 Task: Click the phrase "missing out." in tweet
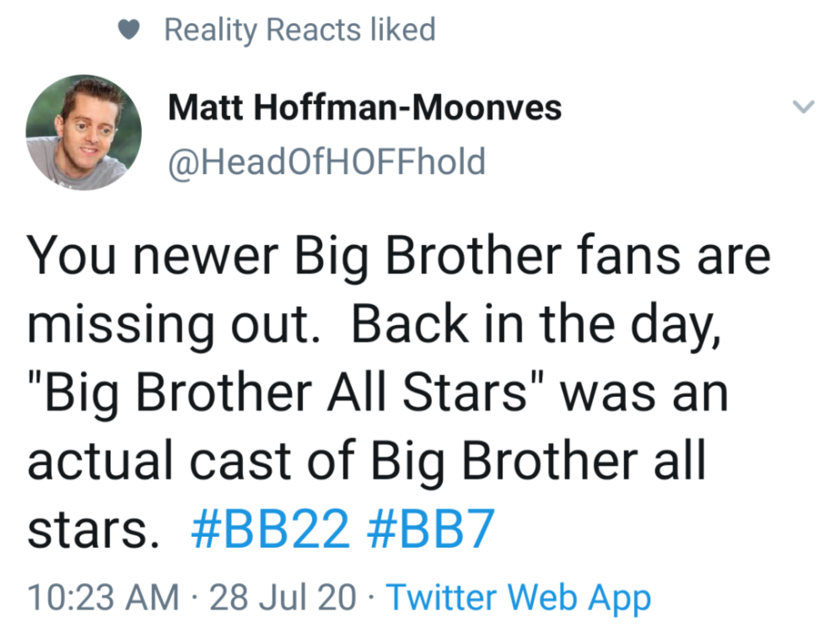[x=173, y=324]
